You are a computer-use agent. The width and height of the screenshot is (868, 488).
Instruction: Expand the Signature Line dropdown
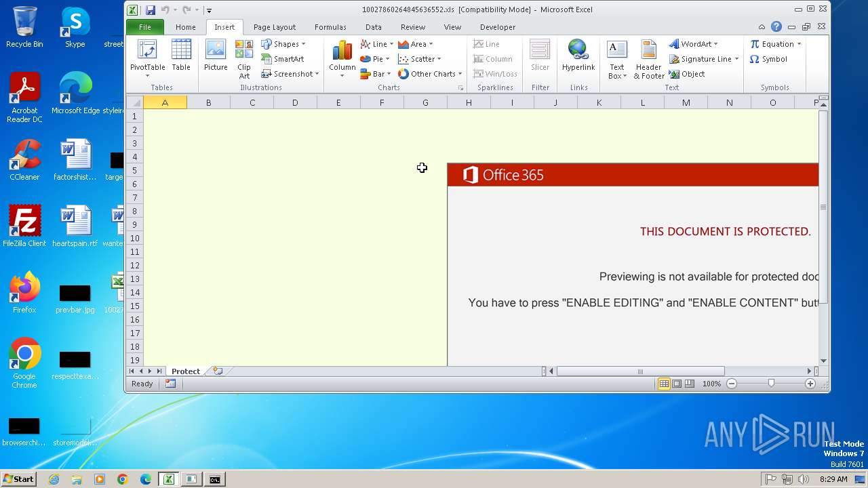pos(704,59)
